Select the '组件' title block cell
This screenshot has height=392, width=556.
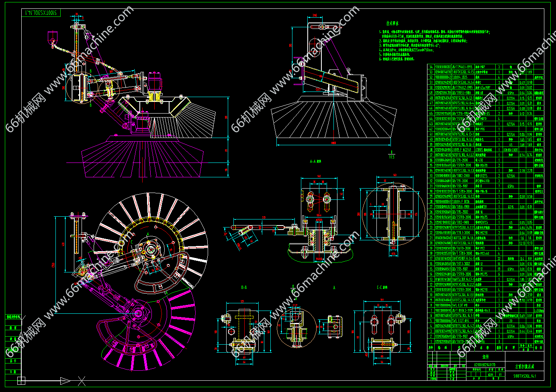[x=486, y=357]
